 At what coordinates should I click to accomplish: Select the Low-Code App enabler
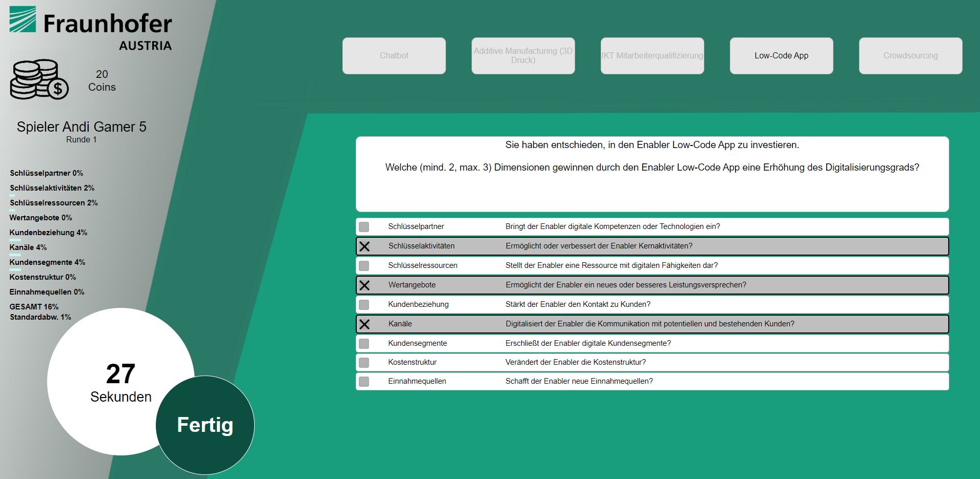(x=782, y=55)
